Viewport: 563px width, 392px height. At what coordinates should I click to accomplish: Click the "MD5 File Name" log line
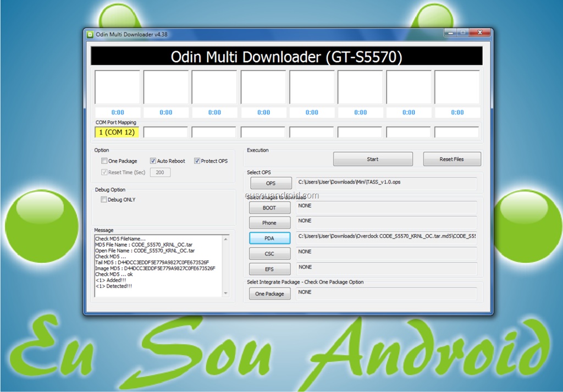pyautogui.click(x=143, y=245)
